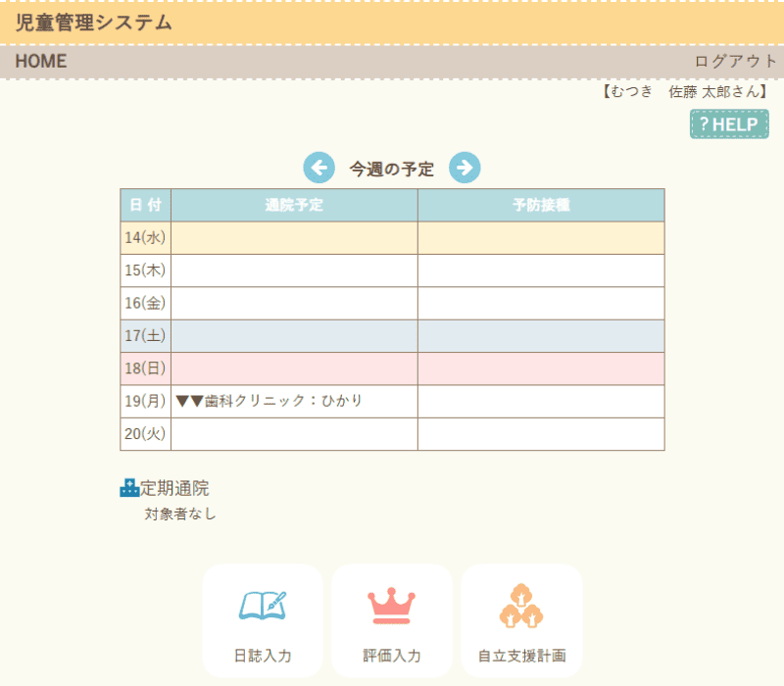Screen dimensions: 784x686
Task: Click the 通院予定 column header
Action: tap(294, 205)
